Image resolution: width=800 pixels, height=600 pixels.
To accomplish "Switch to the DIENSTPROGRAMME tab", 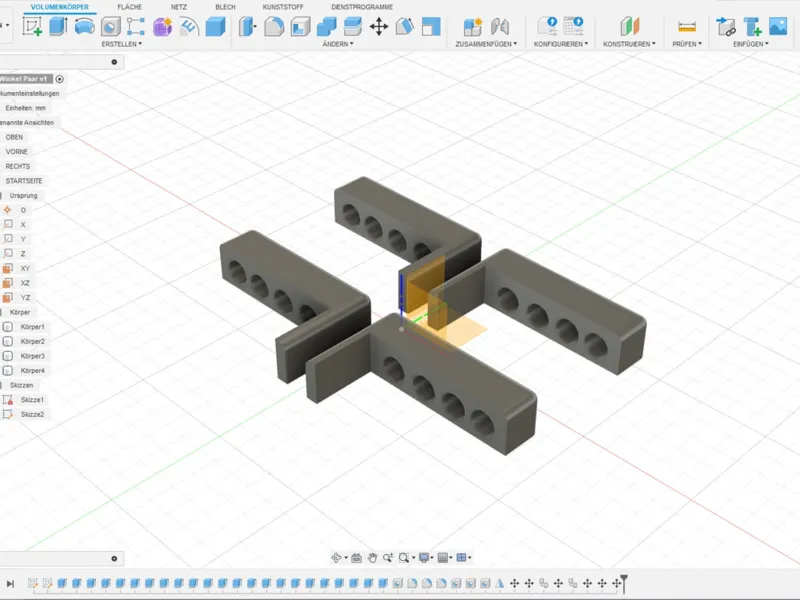I will pyautogui.click(x=362, y=7).
